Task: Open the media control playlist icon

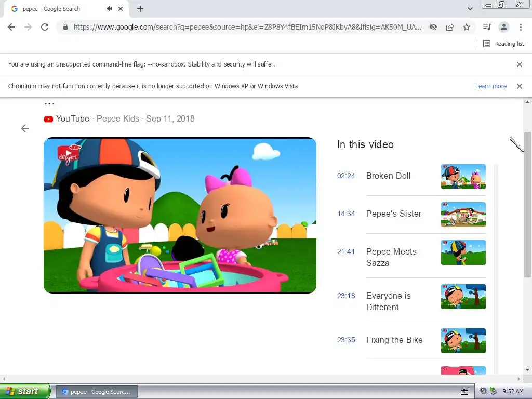Action: click(487, 27)
